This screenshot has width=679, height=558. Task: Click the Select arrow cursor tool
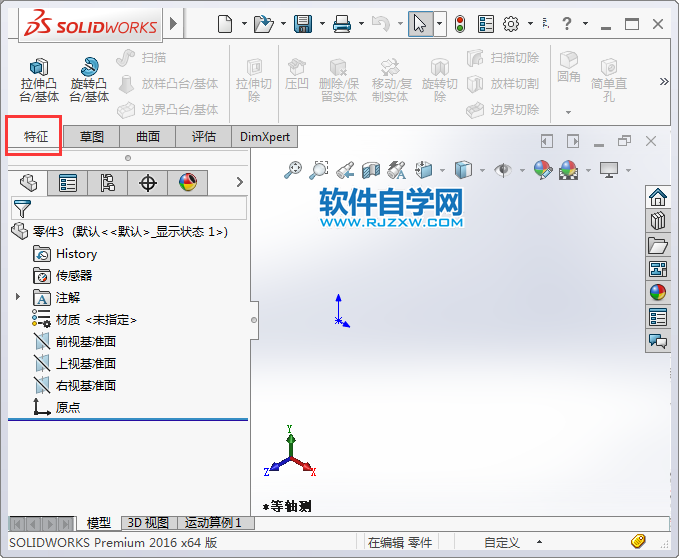[x=420, y=24]
